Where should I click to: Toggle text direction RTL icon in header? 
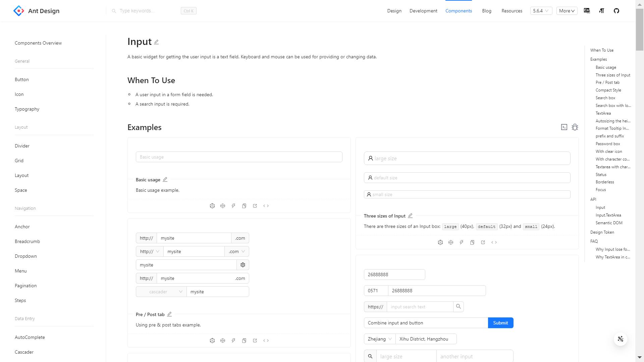pos(602,11)
